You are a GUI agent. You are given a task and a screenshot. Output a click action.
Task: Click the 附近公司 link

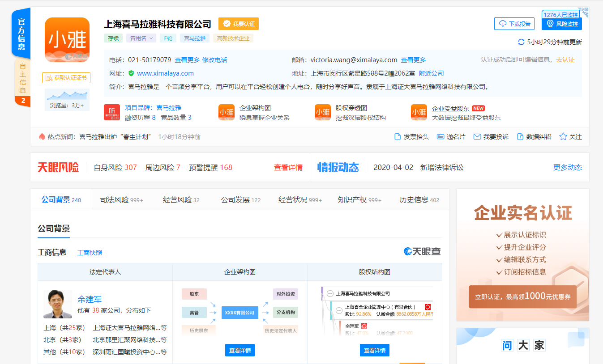pos(431,73)
